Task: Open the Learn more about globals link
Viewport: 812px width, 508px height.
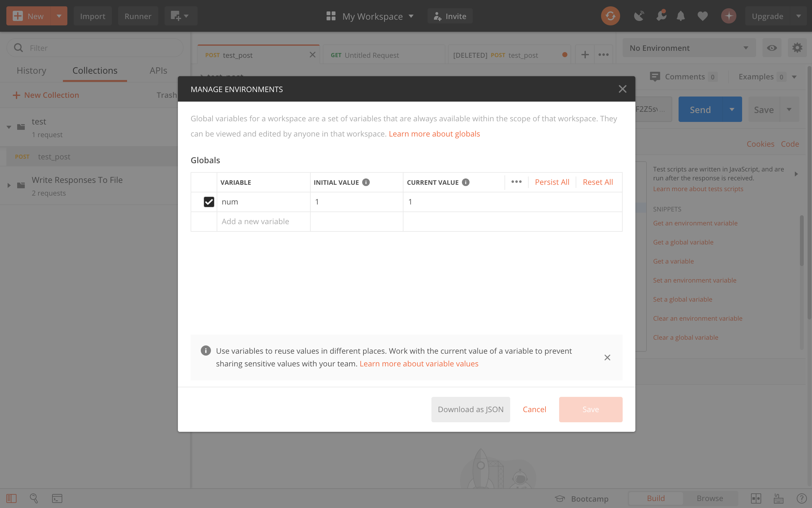Action: 434,134
